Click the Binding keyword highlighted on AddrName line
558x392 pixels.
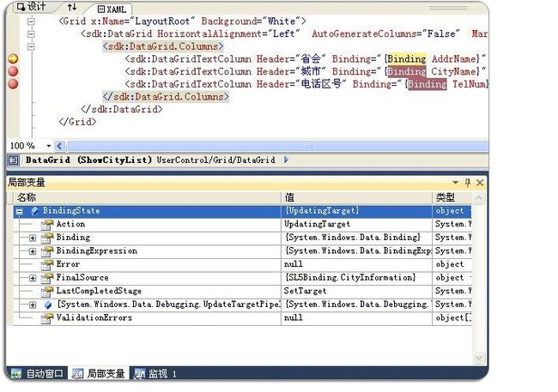pos(406,59)
